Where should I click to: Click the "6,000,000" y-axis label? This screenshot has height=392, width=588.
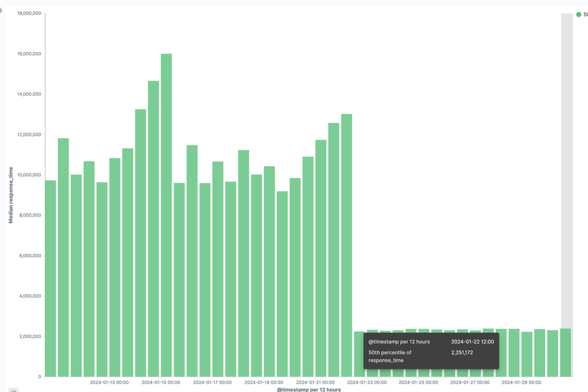(30, 256)
